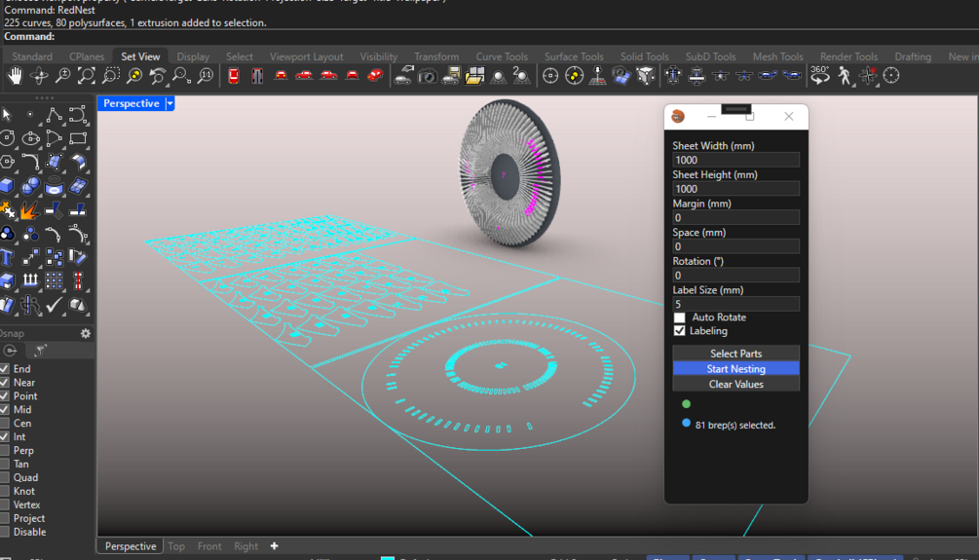Toggle the Cen object snap checkbox
The height and width of the screenshot is (560, 979).
(x=6, y=424)
